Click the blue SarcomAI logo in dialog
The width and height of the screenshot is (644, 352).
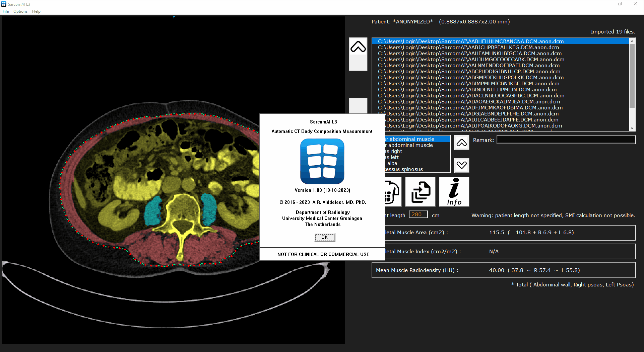click(322, 161)
